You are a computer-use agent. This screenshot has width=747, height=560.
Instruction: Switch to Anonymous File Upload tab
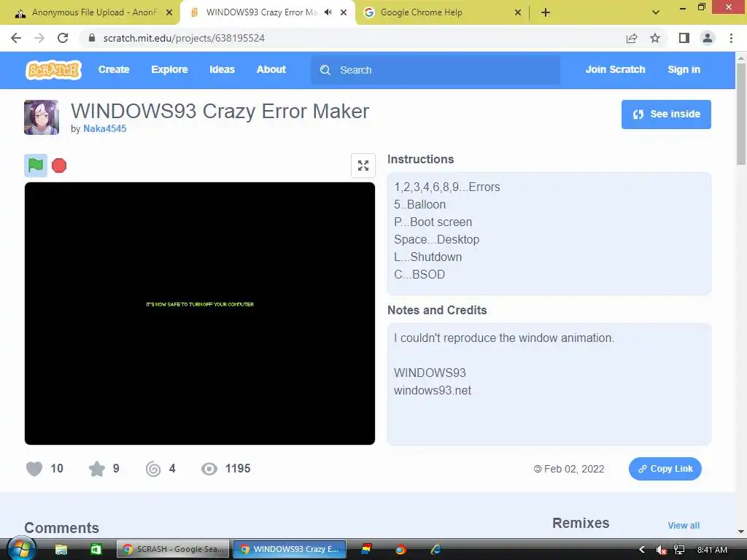tap(89, 12)
